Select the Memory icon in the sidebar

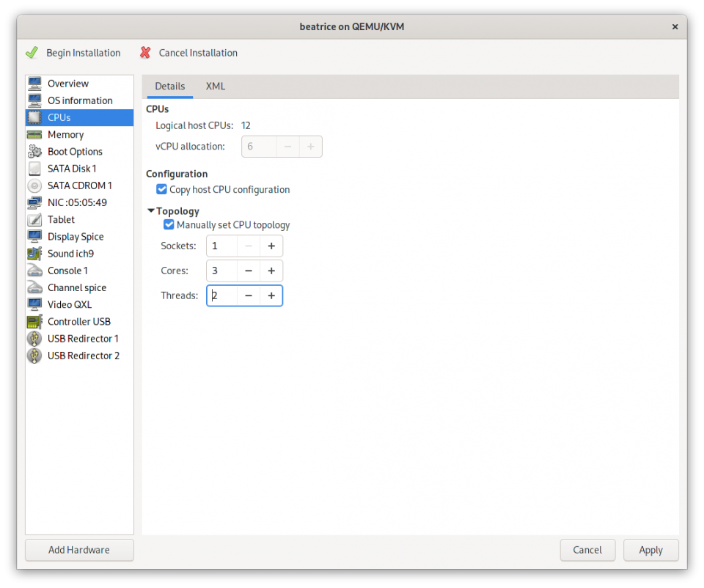(67, 134)
